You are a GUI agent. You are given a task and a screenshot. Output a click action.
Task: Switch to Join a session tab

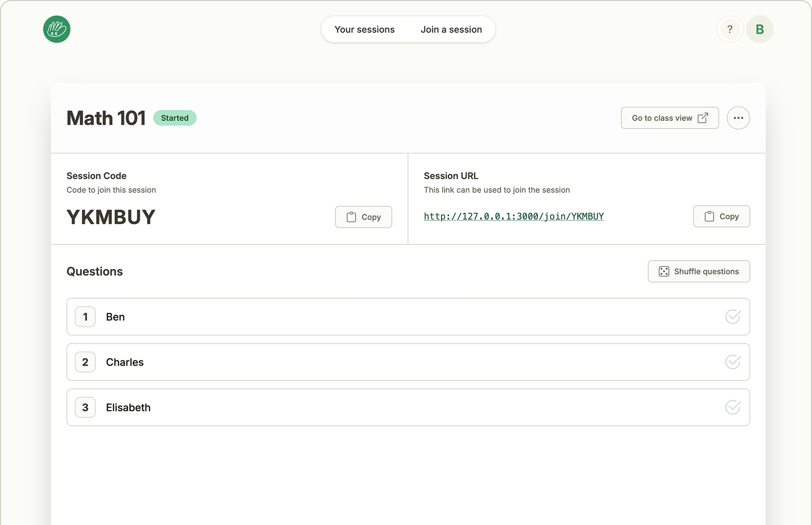coord(451,29)
